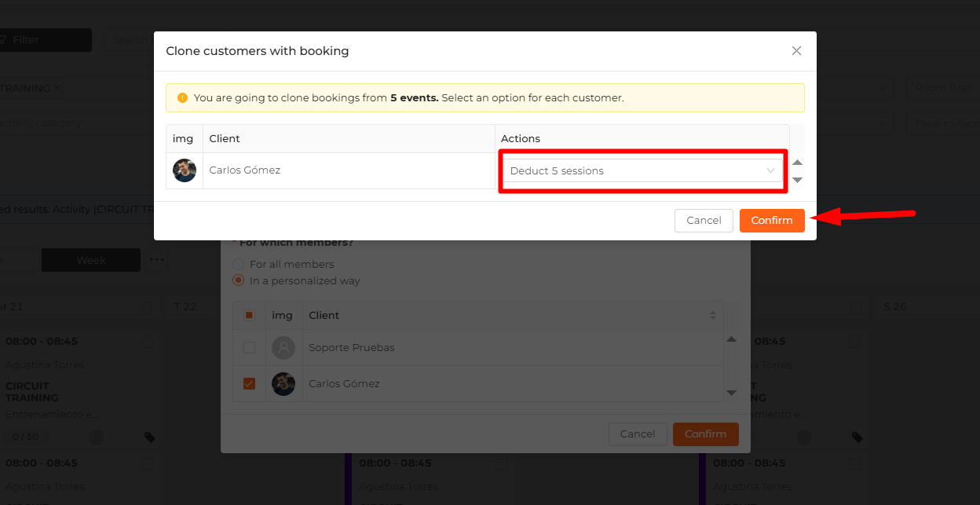Select the "For all members" radio option

point(239,265)
